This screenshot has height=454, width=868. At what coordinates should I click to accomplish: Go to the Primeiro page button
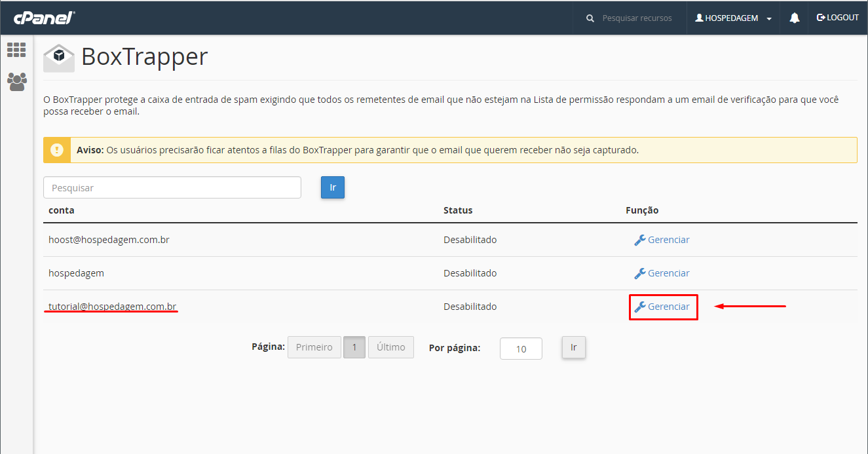point(314,347)
